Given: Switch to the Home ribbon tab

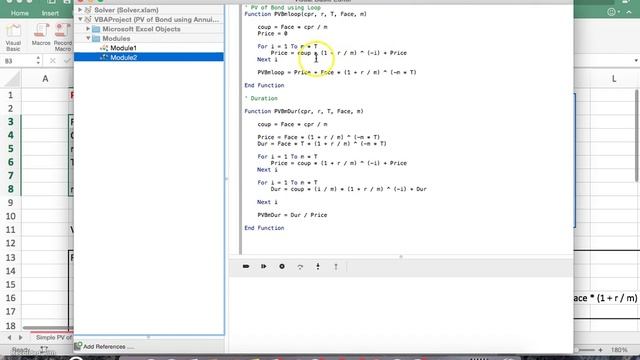Looking at the screenshot, I should coord(20,13).
